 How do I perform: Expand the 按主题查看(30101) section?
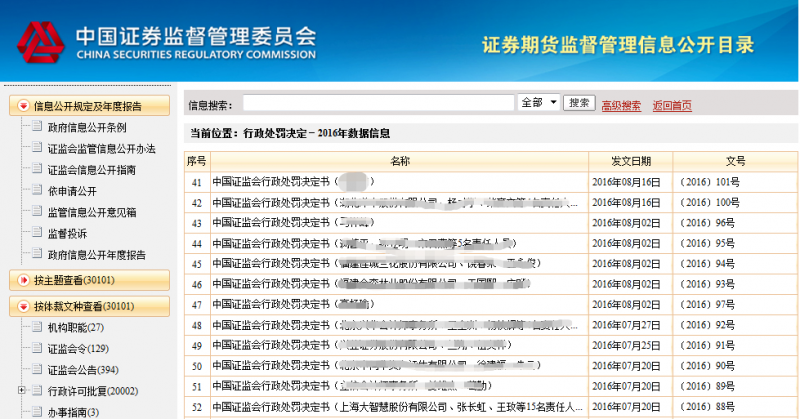pos(89,280)
